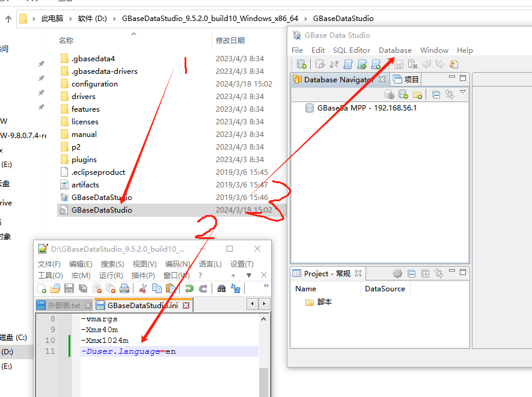Click add connection icon in Navigator panel toolbar
Viewport: 532px width, 397px height.
point(403,94)
